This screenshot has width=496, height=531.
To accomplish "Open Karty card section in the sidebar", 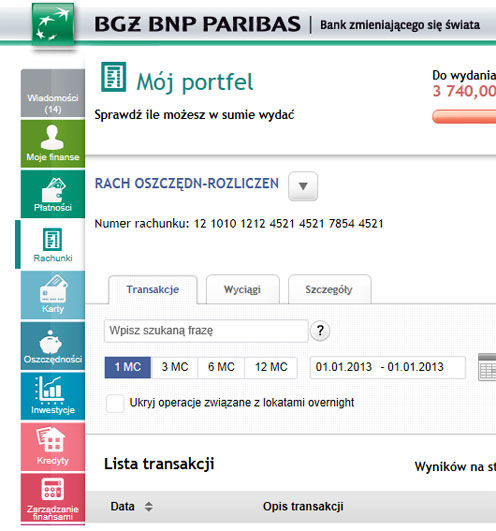I will [x=53, y=295].
